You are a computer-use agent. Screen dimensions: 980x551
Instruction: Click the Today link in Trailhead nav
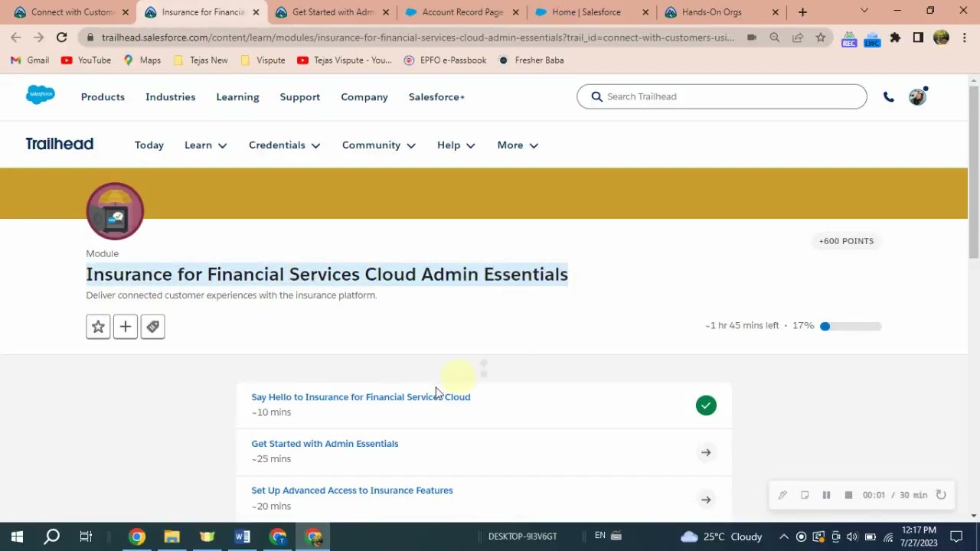149,145
